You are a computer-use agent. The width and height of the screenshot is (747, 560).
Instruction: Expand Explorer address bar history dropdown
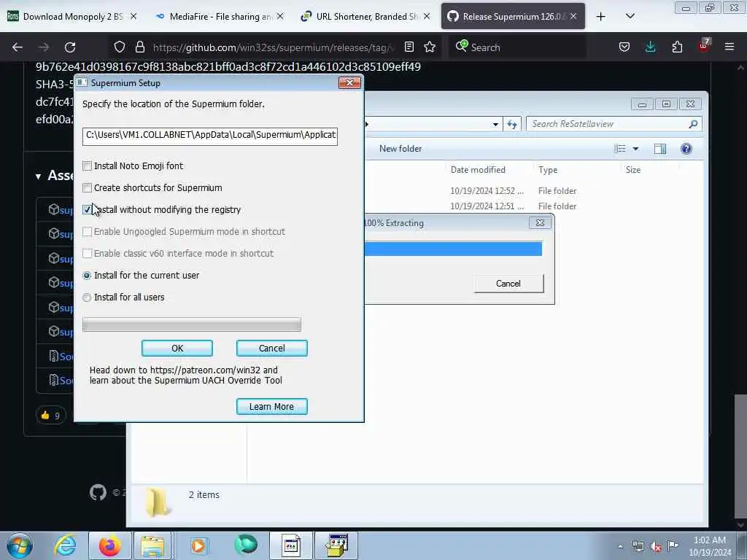click(495, 124)
